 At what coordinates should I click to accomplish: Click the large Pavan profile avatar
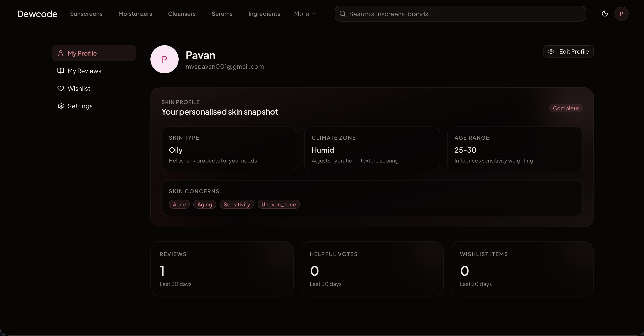164,59
